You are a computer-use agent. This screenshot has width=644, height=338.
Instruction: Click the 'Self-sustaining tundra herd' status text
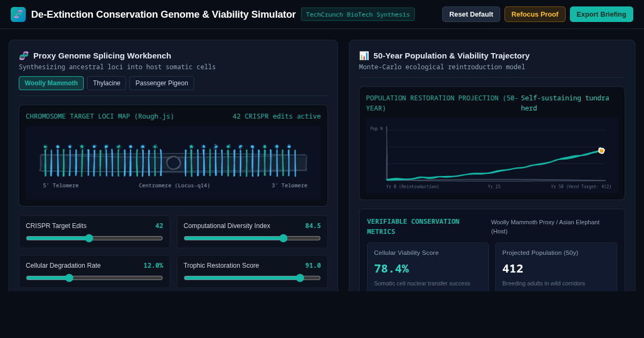coord(565,103)
